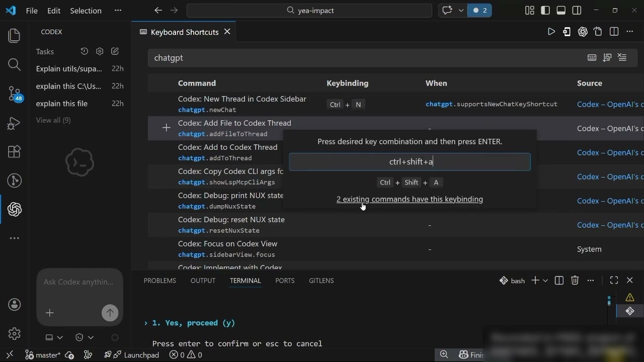
Task: Open the master* branch in status bar
Action: [x=43, y=354]
